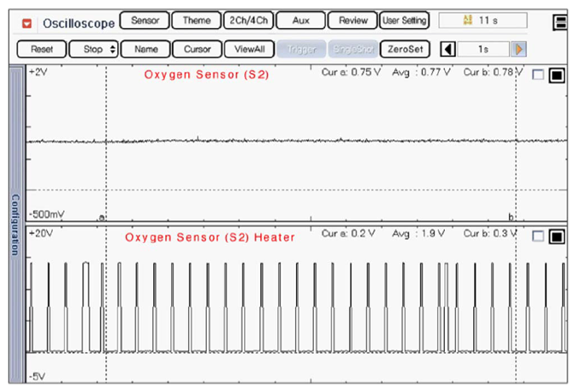The height and width of the screenshot is (392, 576).
Task: Click the hourglass 11 s timer indicator
Action: [x=482, y=20]
